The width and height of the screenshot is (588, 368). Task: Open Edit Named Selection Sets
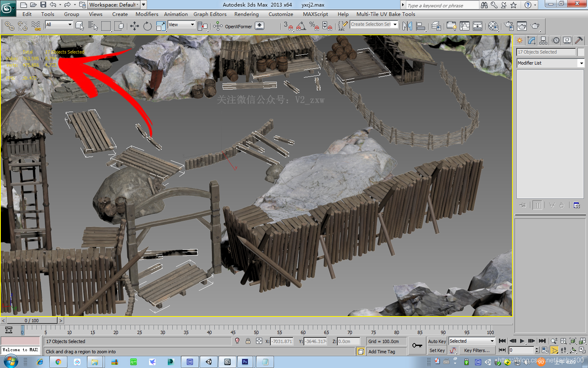pyautogui.click(x=343, y=26)
